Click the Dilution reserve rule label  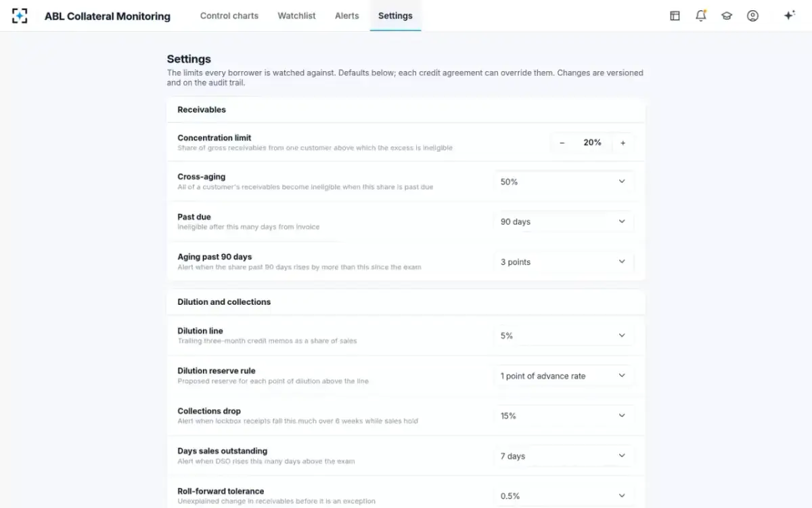pos(217,371)
